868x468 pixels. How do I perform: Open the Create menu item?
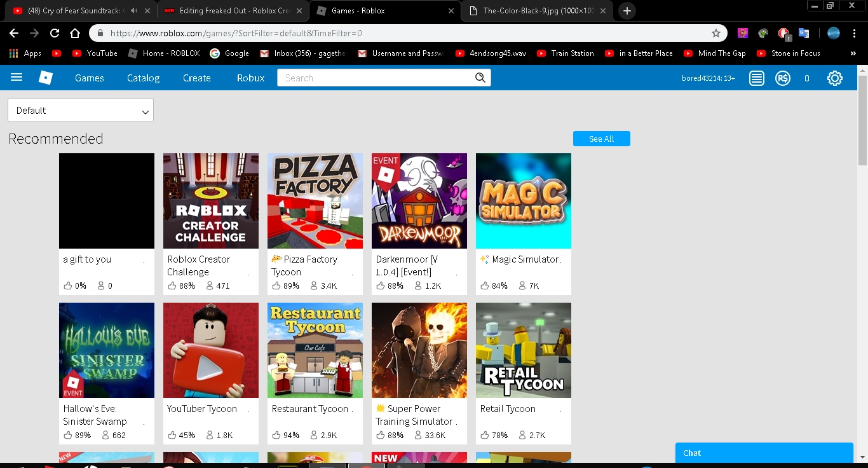[197, 78]
